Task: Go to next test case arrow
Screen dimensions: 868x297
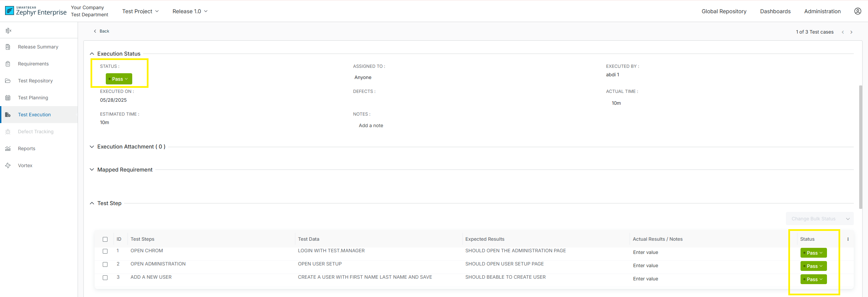Action: pos(851,32)
